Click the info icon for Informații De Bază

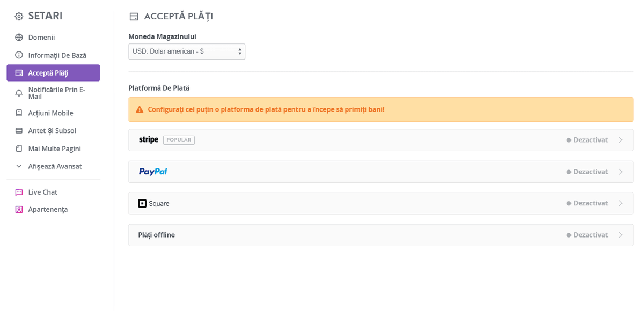point(19,55)
